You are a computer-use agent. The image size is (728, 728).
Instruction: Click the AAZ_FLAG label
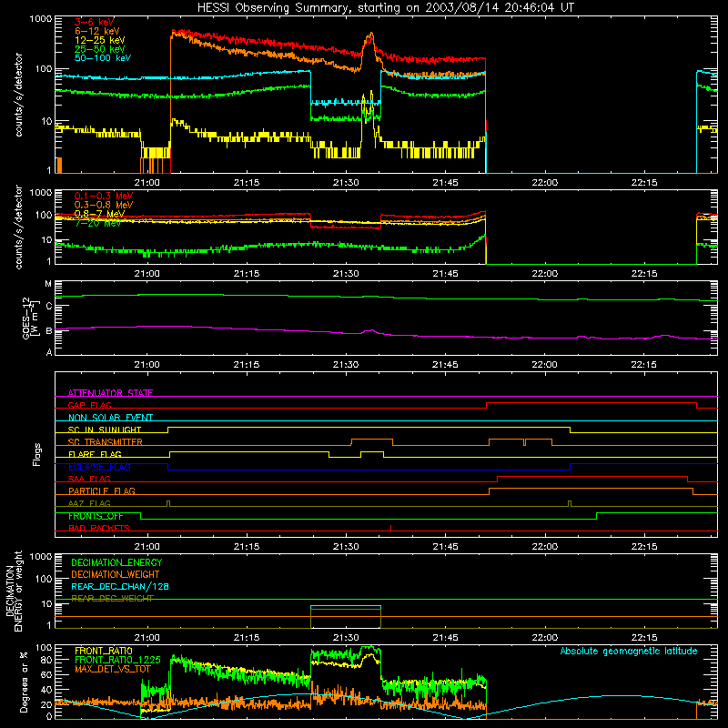89,503
